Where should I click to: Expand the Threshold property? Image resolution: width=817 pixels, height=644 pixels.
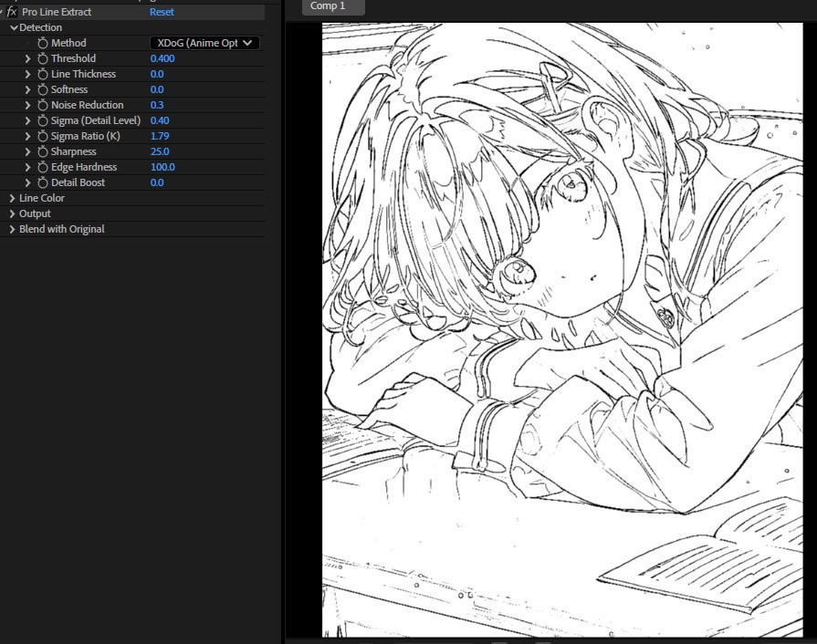[27, 58]
